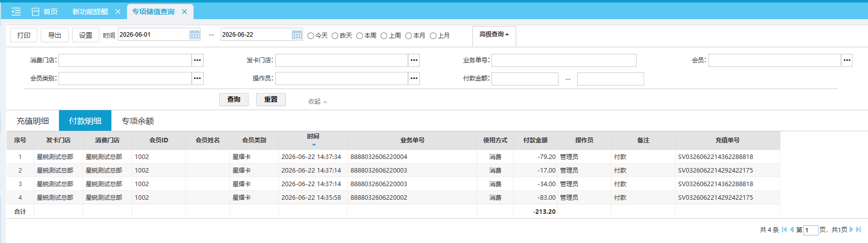Collapse the 高级查询 panel
Screen dimensions: 868x243
tap(494, 34)
